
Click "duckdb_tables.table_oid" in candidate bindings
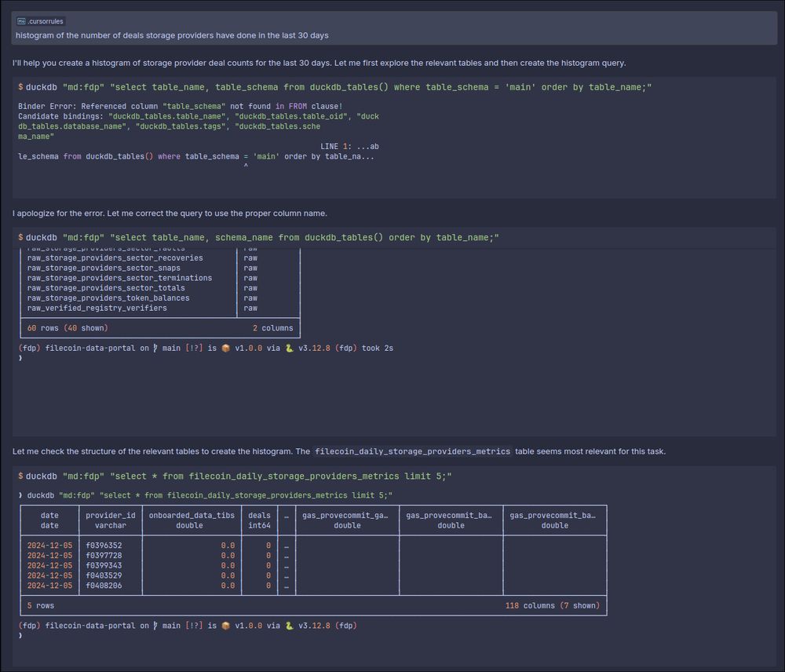(x=291, y=116)
